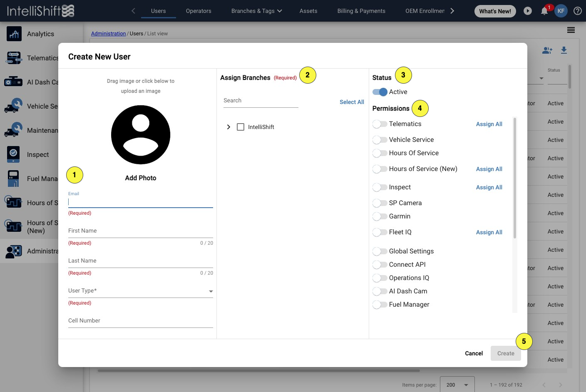Viewport: 586px width, 392px height.
Task: Focus the branch Search field
Action: (x=261, y=101)
